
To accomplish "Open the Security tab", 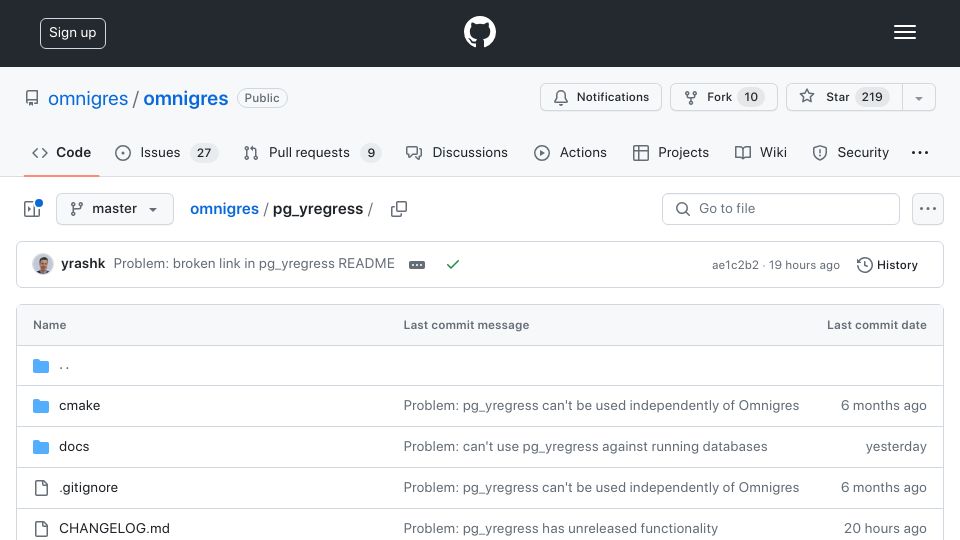I will [x=850, y=152].
